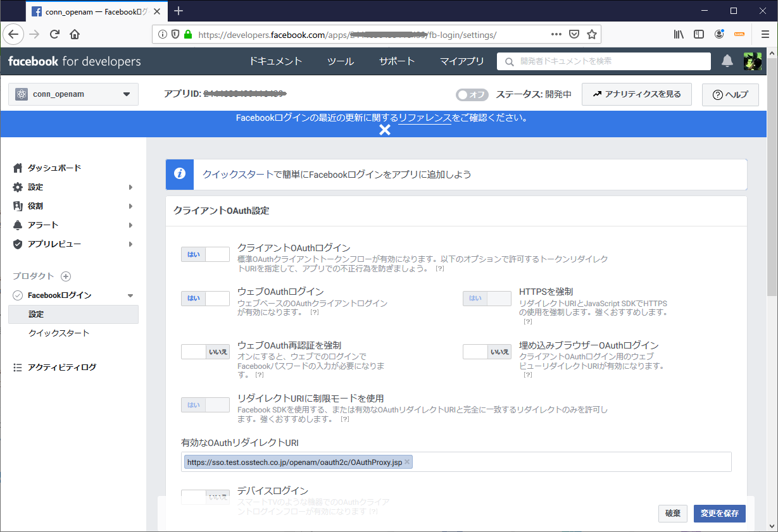Image resolution: width=778 pixels, height=532 pixels.
Task: Open the developer profile avatar menu
Action: point(753,61)
